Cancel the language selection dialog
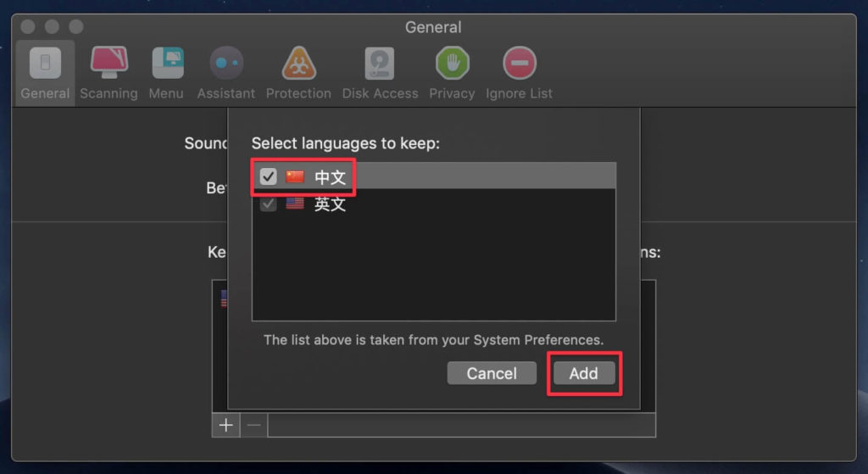Image resolution: width=868 pixels, height=474 pixels. [x=492, y=373]
